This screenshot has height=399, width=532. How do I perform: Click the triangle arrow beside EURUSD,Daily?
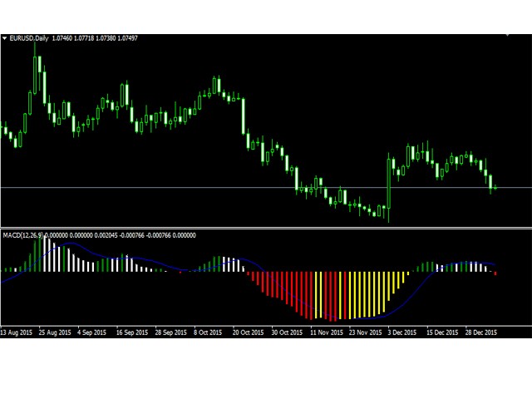point(5,39)
